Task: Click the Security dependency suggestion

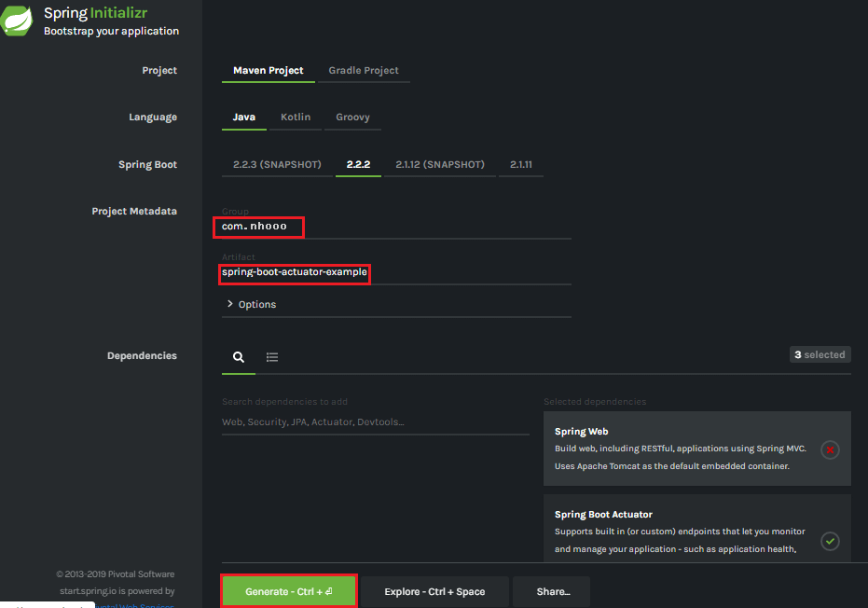Action: click(x=267, y=421)
